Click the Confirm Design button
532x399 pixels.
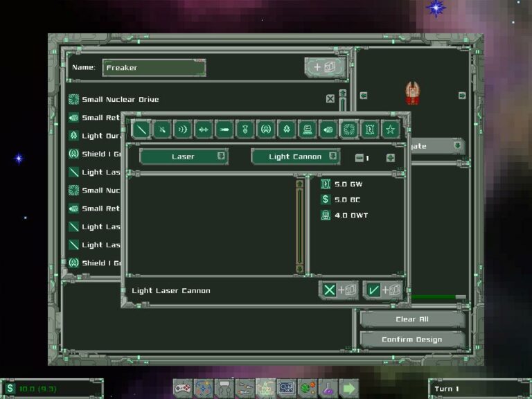click(412, 339)
